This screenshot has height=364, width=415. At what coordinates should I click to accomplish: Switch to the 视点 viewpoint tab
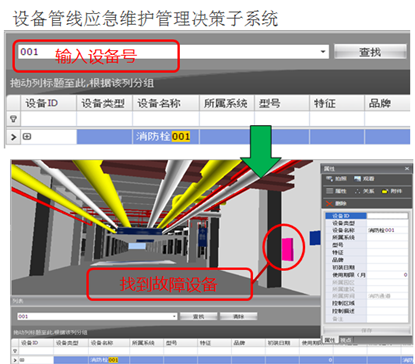pyautogui.click(x=346, y=340)
